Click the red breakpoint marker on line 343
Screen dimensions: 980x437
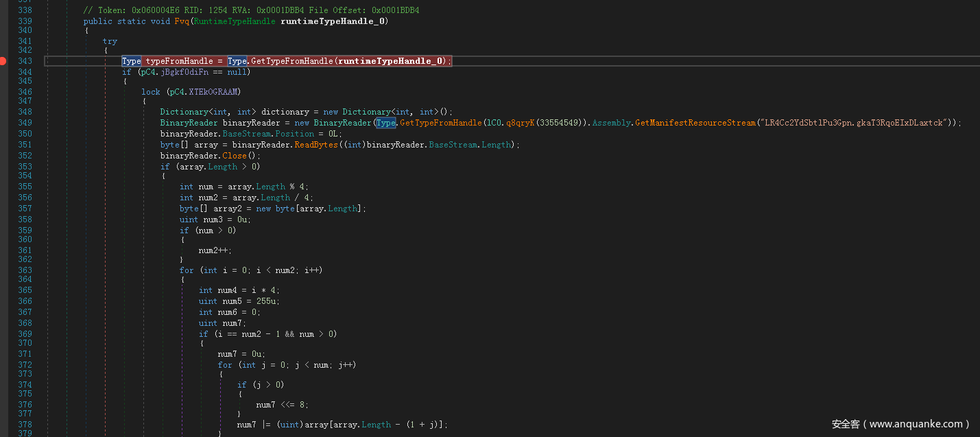3,61
